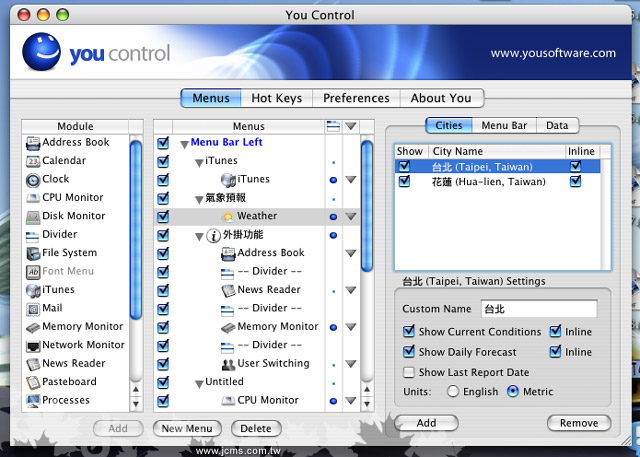Select the CPU Monitor icon in Module list
This screenshot has width=640, height=457.
coord(33,198)
